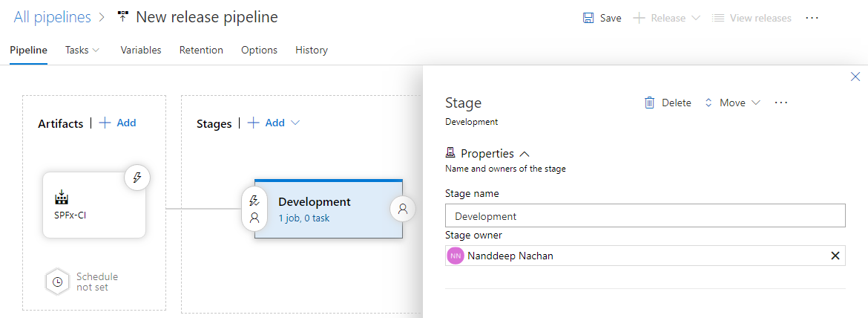Screen dimensions: 868x318
Task: Click the artifact continuous deployment trigger lightning icon
Action: pyautogui.click(x=137, y=178)
